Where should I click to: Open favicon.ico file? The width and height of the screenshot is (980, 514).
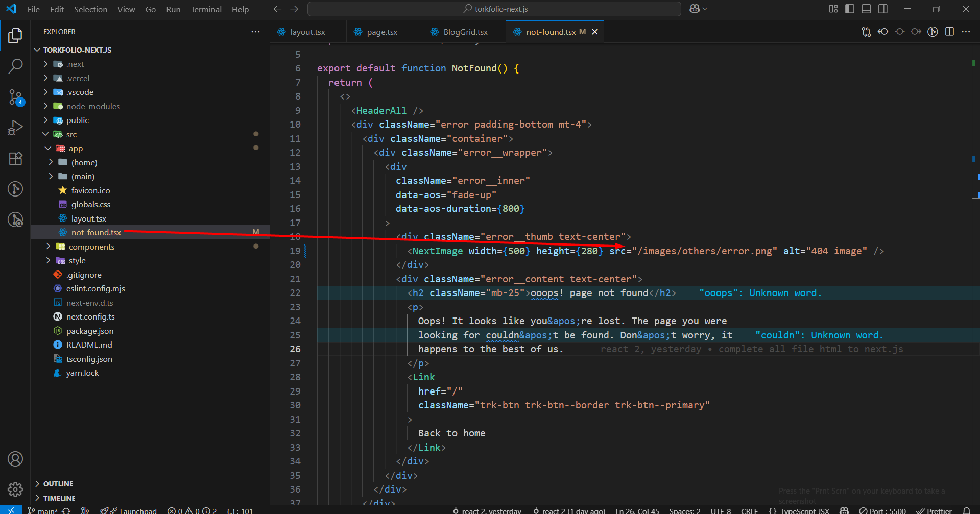pyautogui.click(x=90, y=190)
